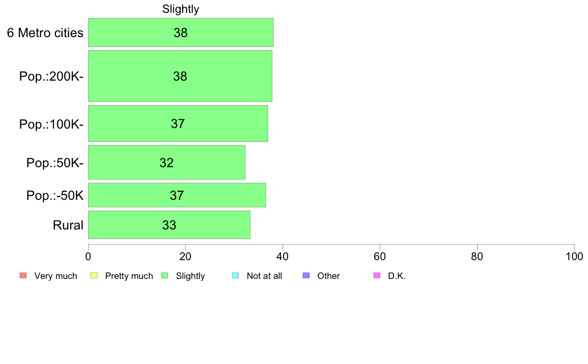Click the green Slightly legend swatch

click(x=165, y=275)
